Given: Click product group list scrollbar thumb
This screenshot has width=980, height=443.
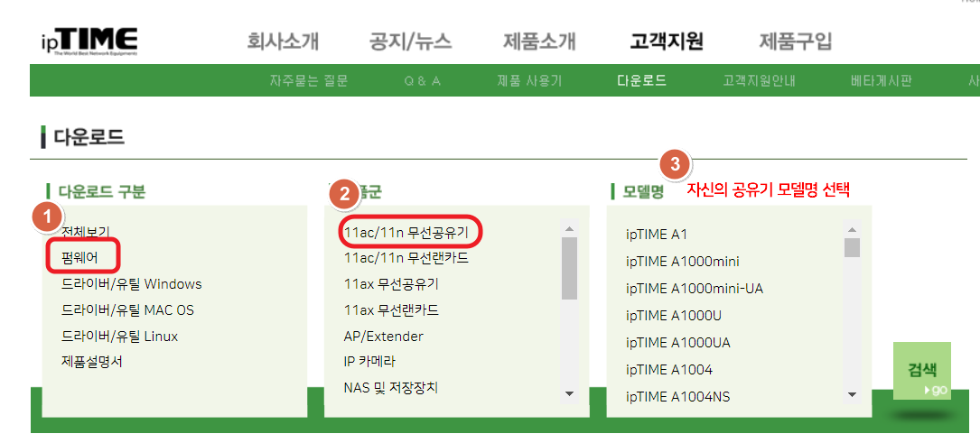Looking at the screenshot, I should point(569,268).
